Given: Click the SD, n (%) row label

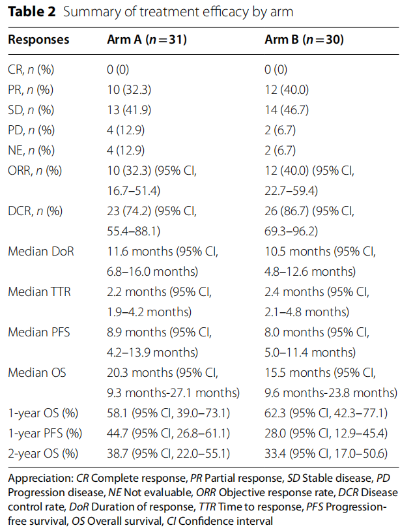Looking at the screenshot, I should [x=31, y=110].
